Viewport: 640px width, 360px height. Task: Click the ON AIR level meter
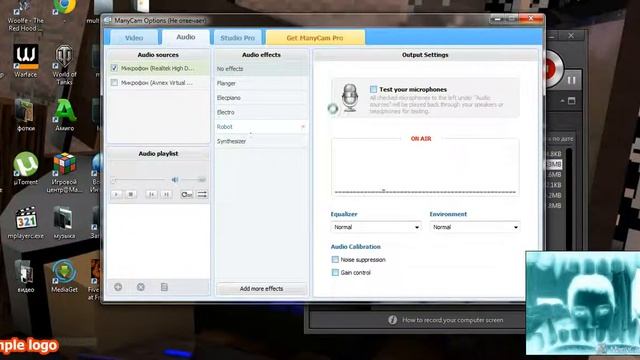coord(425,167)
